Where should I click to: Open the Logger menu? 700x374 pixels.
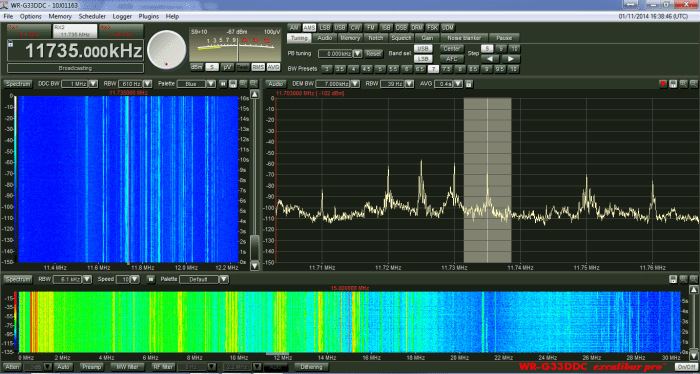point(122,17)
